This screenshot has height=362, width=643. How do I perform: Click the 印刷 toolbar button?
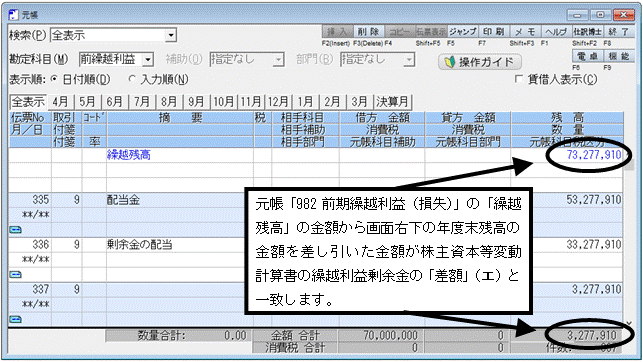(x=493, y=32)
